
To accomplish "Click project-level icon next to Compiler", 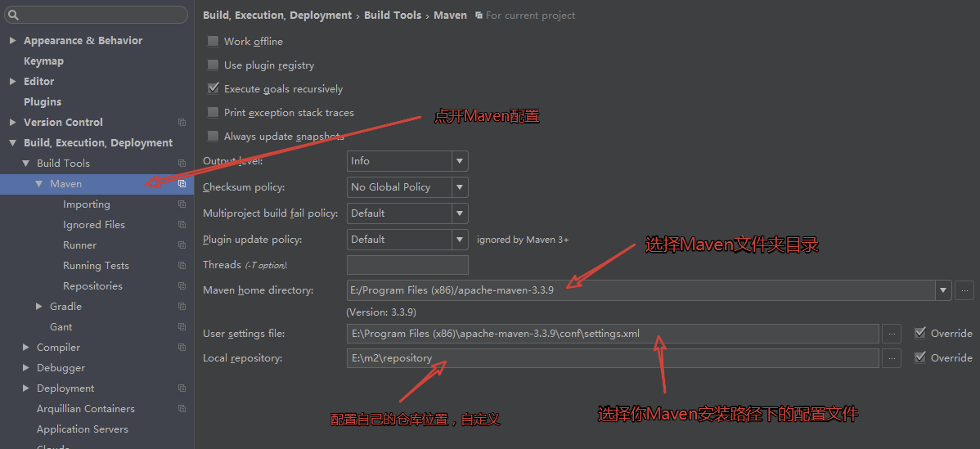I will 182,348.
